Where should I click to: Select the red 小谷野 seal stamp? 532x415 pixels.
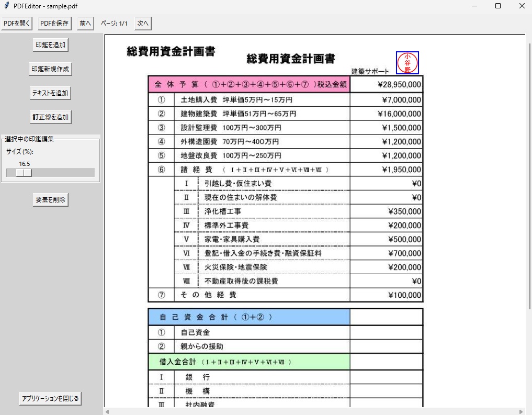click(x=408, y=62)
